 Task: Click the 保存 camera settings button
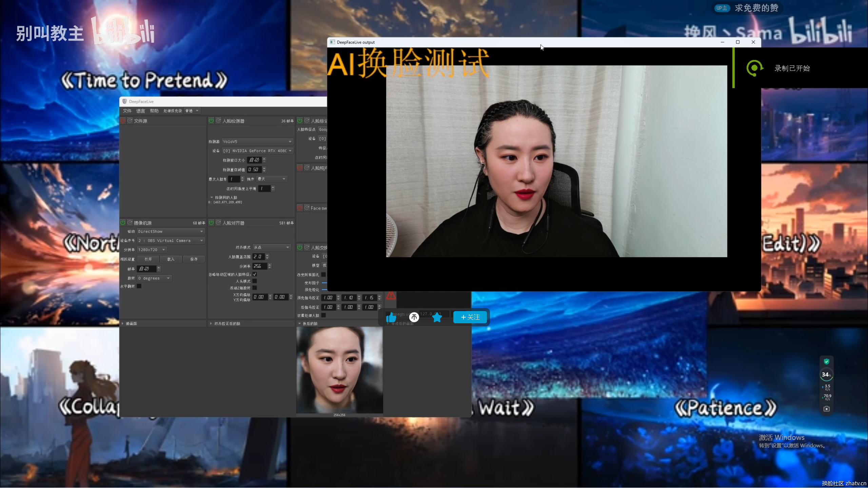pos(194,259)
